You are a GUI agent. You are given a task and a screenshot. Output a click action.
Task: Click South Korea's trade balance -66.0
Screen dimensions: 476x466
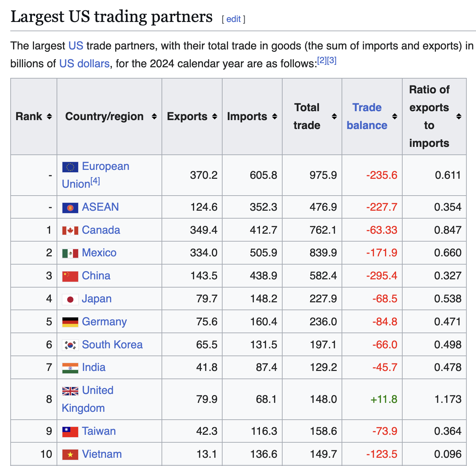click(385, 345)
